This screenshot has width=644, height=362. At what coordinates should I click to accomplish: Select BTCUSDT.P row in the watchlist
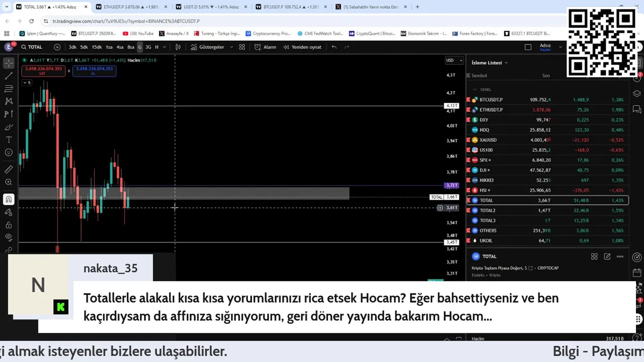548,100
